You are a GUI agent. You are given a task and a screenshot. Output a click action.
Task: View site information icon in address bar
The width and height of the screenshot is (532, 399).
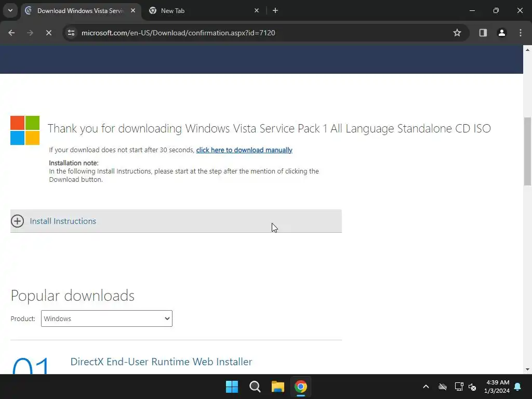tap(71, 33)
